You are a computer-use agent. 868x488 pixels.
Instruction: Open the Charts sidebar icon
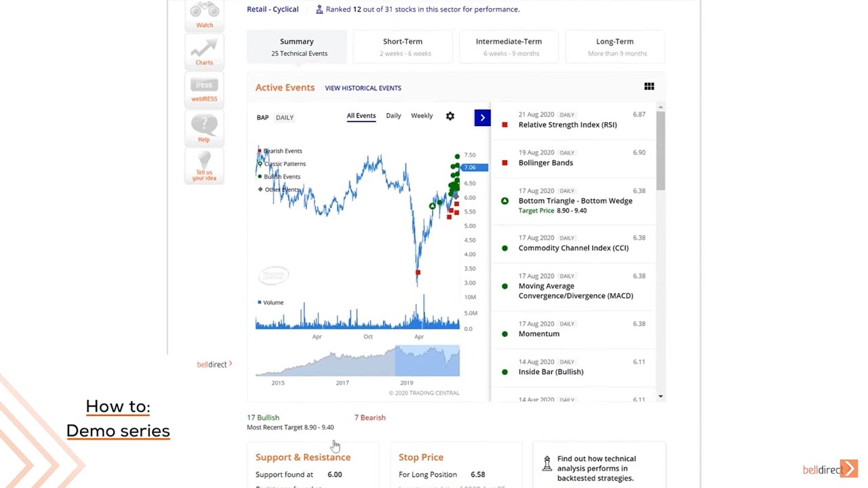[x=204, y=52]
